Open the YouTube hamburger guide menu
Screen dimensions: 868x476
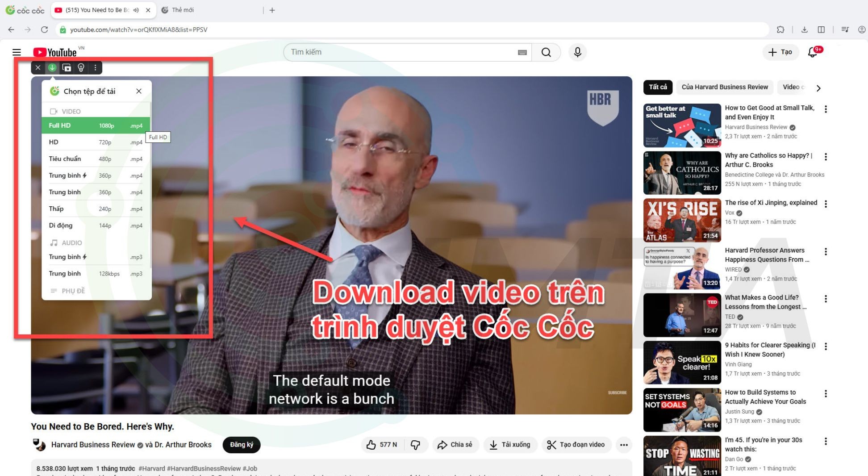coord(17,52)
